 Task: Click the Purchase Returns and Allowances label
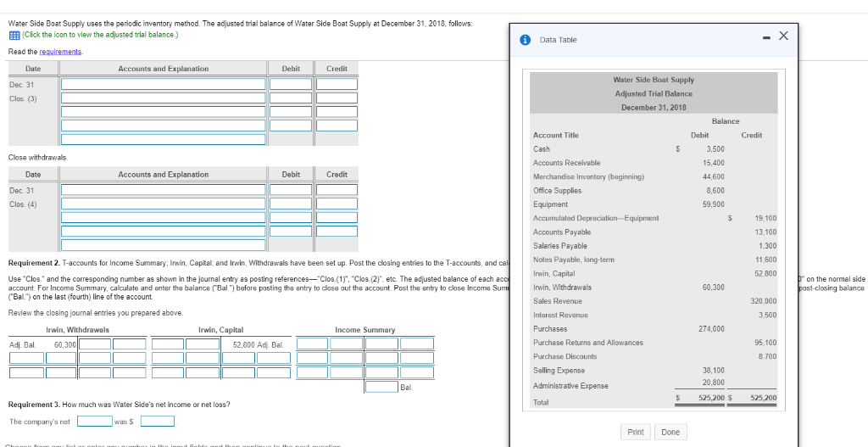pos(588,343)
